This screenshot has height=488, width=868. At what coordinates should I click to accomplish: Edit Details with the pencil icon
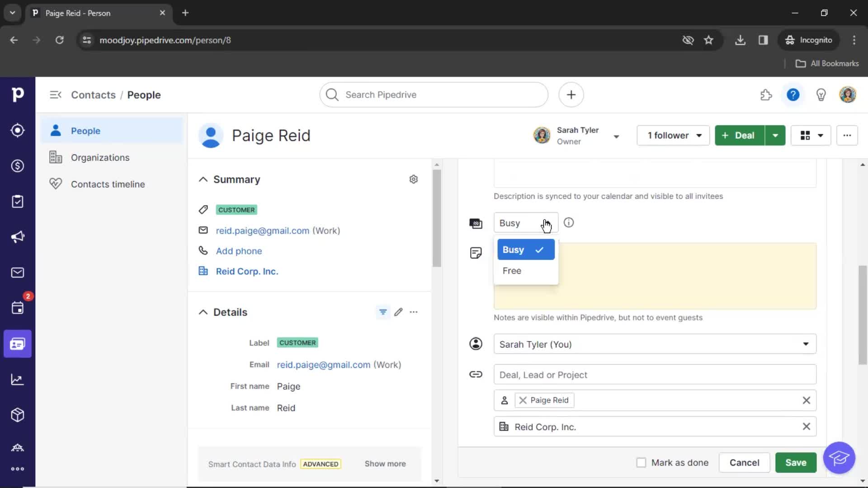[398, 312]
